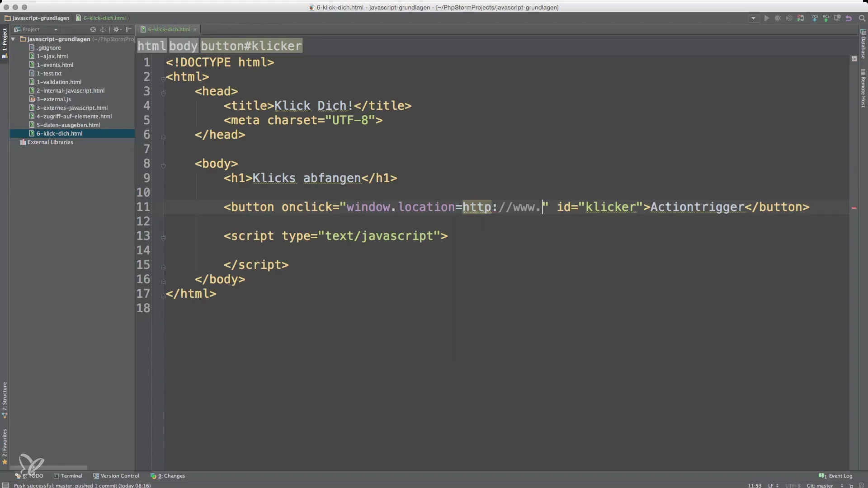The width and height of the screenshot is (868, 488).
Task: Collapse the script tag fold at line 13
Action: tap(163, 238)
